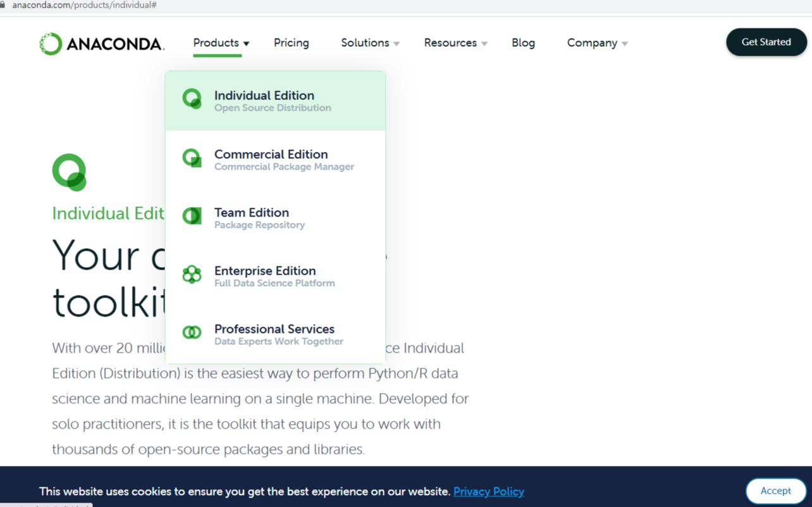Click 'Full Data Science Platform' subtitle text
Image resolution: width=812 pixels, height=507 pixels.
click(274, 284)
